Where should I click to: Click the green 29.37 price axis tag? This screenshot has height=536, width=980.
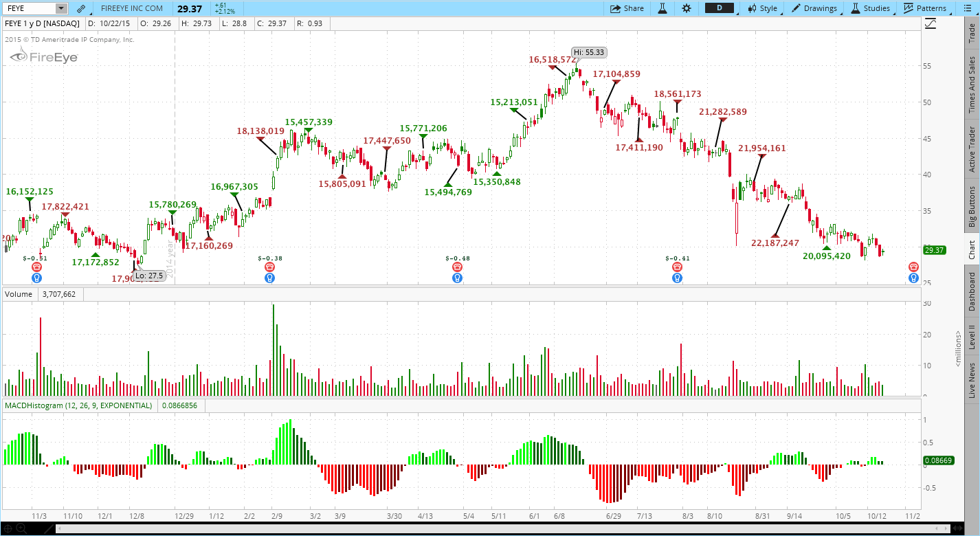935,250
